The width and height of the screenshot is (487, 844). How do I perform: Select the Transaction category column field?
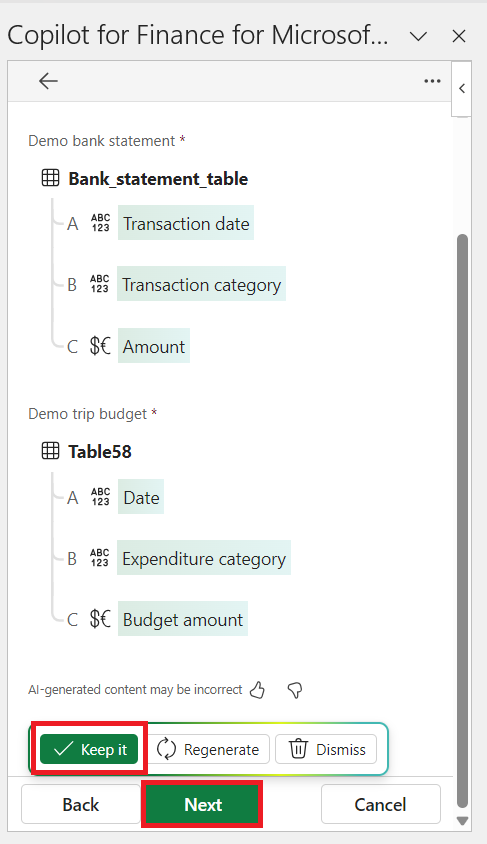point(201,284)
